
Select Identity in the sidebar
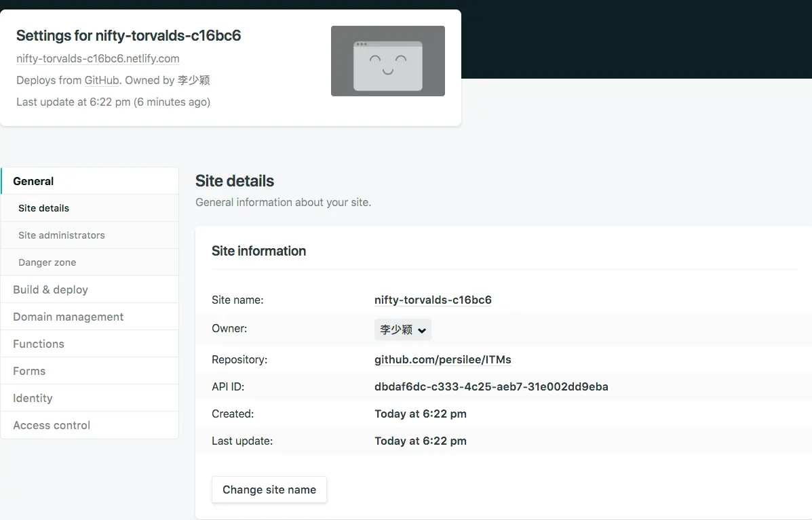pos(32,398)
